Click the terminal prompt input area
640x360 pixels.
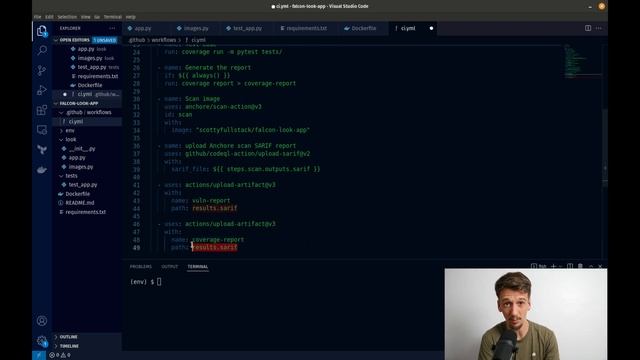[159, 282]
